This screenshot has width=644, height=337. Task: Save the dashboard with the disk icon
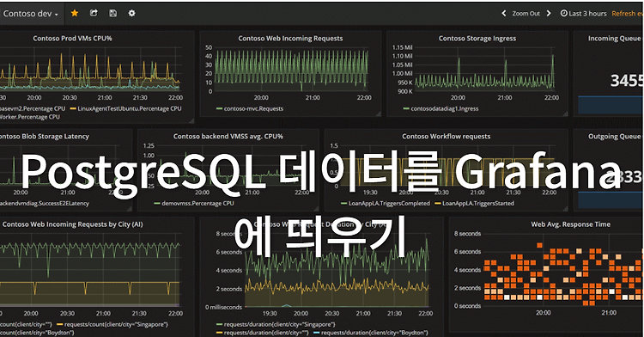(113, 13)
